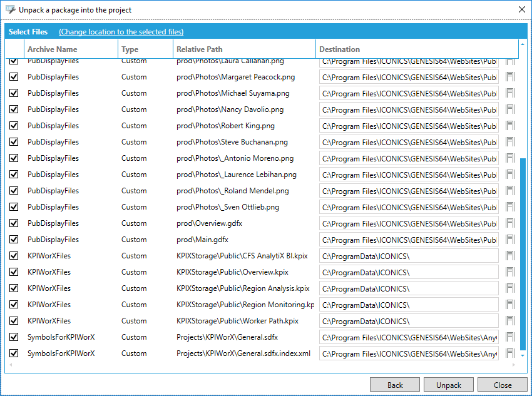Click browse icon for Margaret Peacock.png destination
This screenshot has height=396, width=532.
point(509,77)
